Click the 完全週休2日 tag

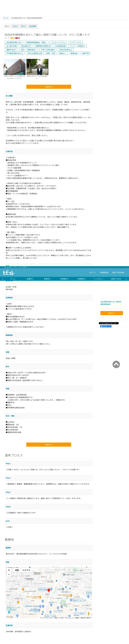tap(26, 46)
